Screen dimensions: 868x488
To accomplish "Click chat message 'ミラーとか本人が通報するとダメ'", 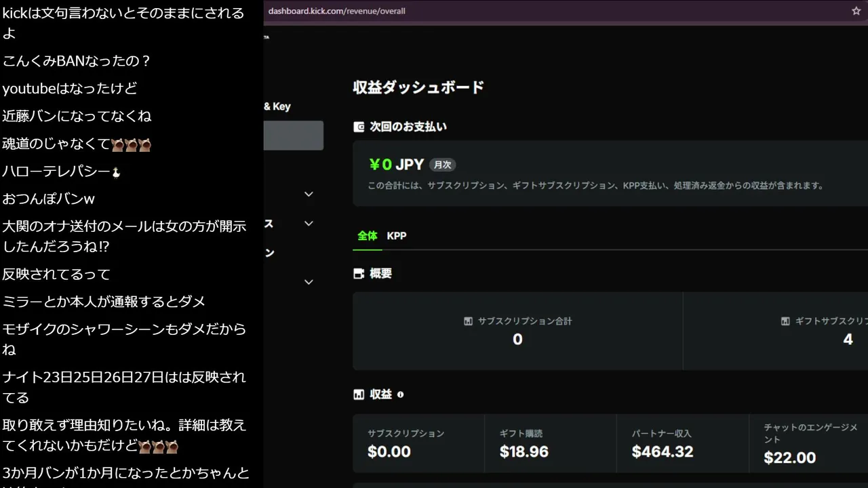I will pos(104,302).
